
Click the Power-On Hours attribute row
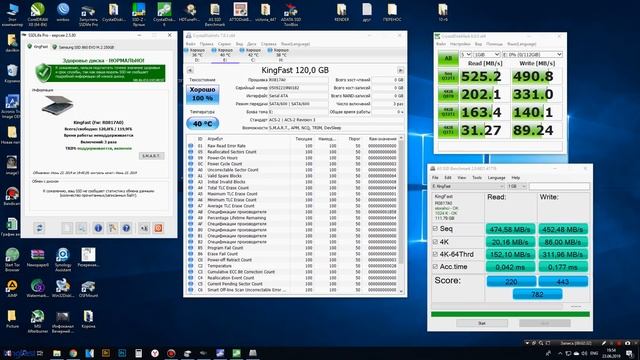click(x=292, y=158)
